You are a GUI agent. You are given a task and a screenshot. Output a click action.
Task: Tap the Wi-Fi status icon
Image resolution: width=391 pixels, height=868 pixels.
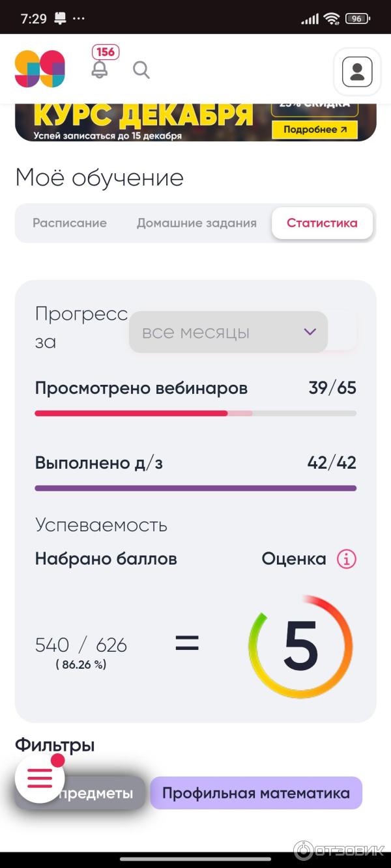click(332, 19)
